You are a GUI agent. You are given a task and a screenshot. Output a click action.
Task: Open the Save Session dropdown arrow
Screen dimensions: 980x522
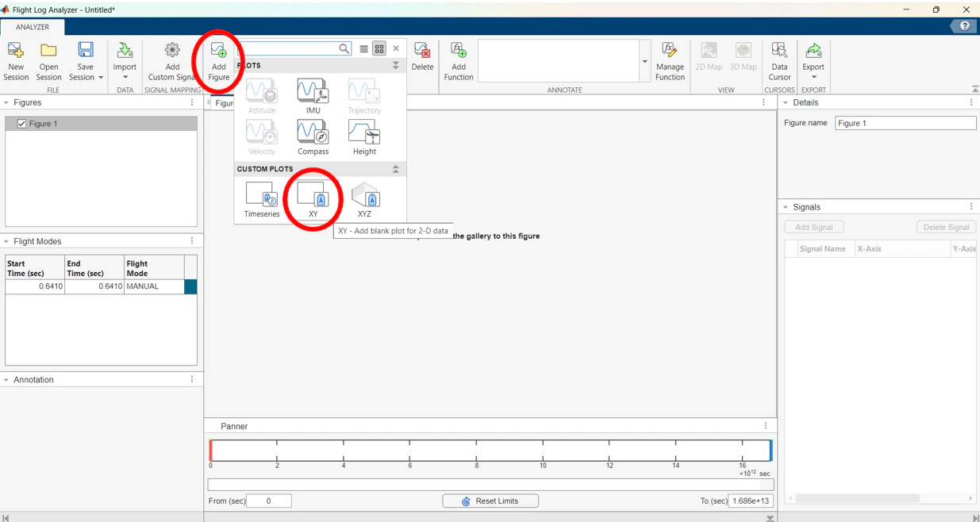click(x=101, y=78)
